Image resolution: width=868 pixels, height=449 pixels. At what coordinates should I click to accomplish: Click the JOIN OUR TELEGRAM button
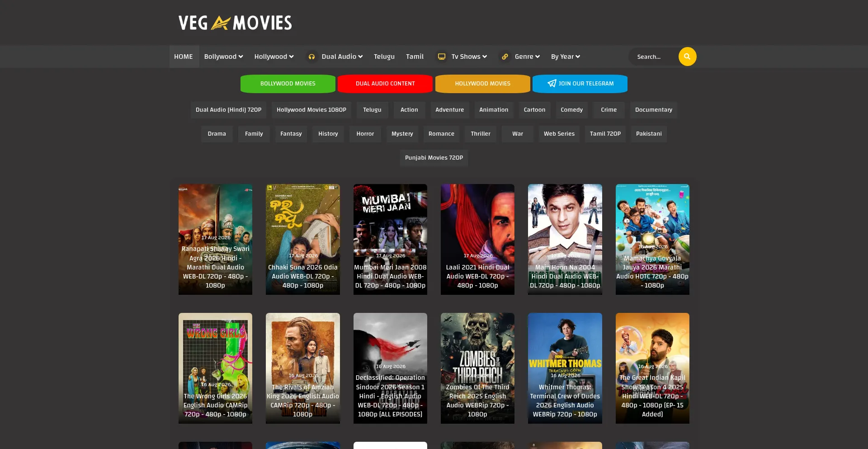click(580, 84)
